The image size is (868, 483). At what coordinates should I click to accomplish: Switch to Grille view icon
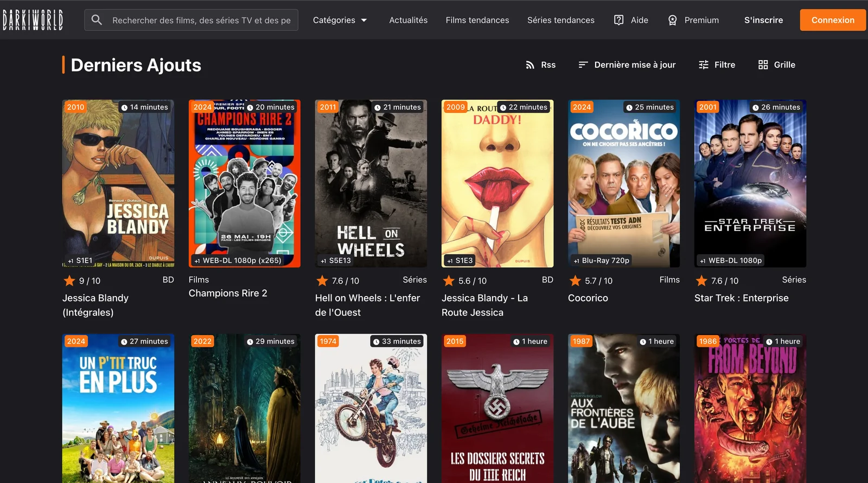tap(763, 65)
